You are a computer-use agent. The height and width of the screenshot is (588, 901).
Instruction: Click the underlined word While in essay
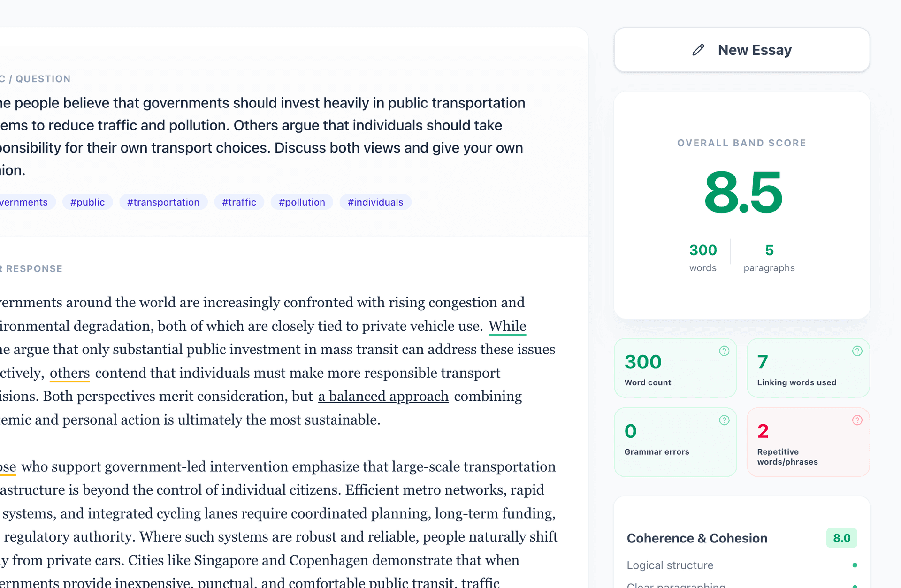click(507, 326)
